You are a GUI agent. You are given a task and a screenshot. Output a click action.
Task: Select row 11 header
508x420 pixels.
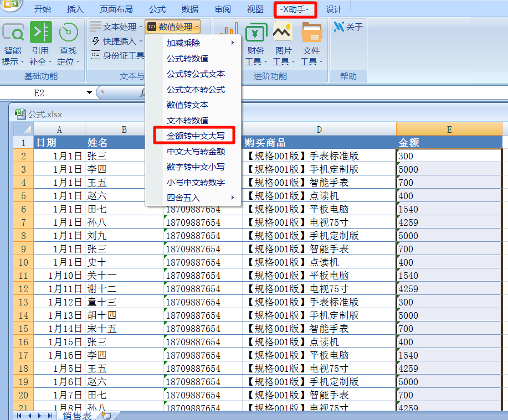coord(23,276)
